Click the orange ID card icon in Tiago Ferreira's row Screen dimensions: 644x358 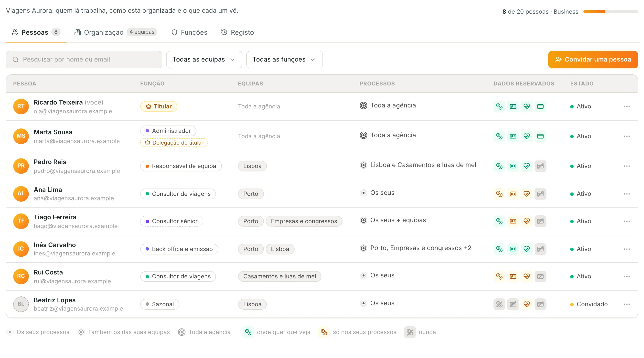513,221
